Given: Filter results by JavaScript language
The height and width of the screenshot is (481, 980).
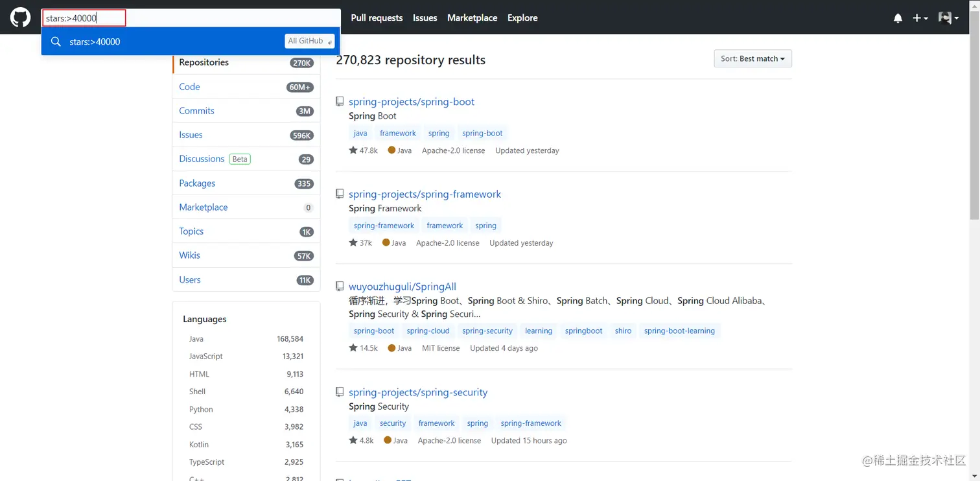Looking at the screenshot, I should click(x=246, y=357).
